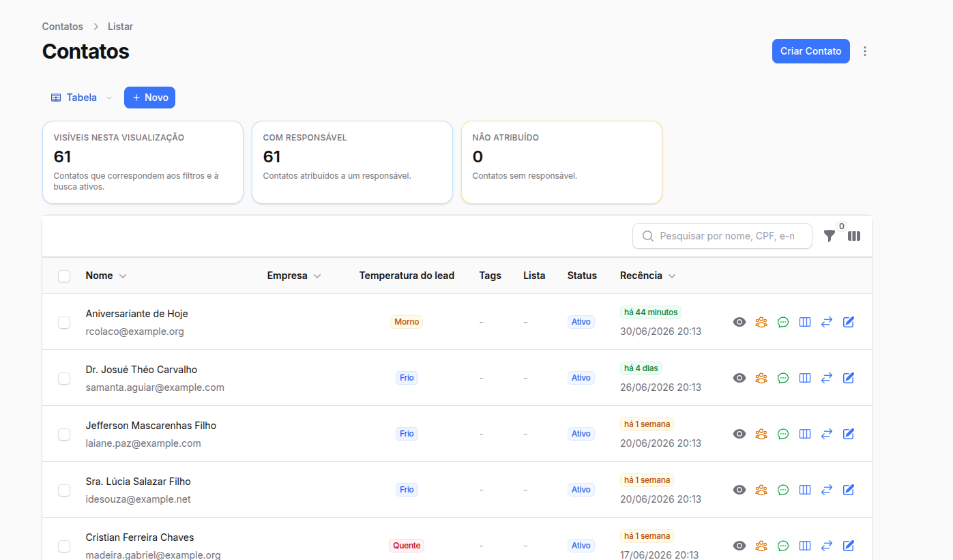Edit Cristian Ferreira Chaves's contact
Viewport: 953px width, 560px height.
pos(849,546)
